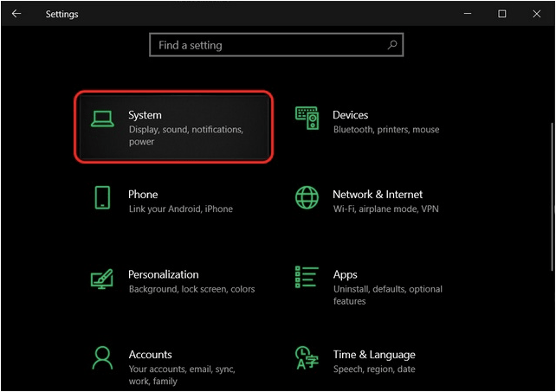
Task: Click the Personalization paintbrush icon
Action: coord(102,279)
